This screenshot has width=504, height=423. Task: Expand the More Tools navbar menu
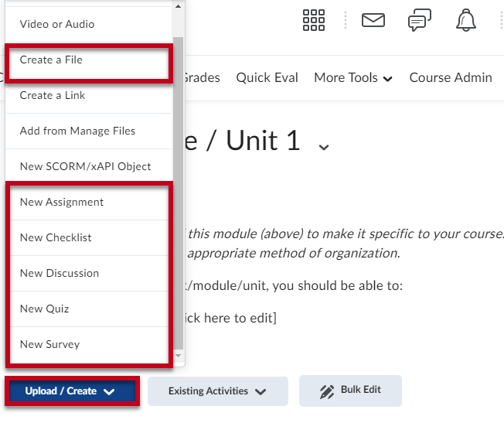(x=353, y=78)
